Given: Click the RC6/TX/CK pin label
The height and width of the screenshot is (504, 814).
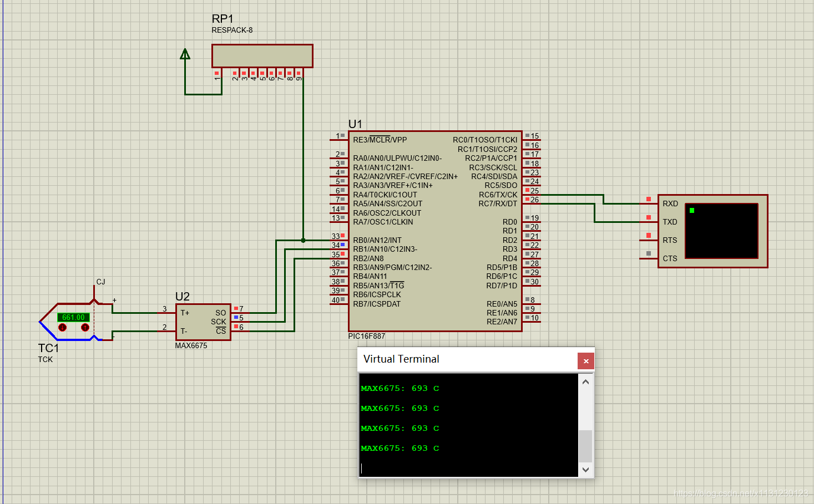Looking at the screenshot, I should (x=498, y=195).
